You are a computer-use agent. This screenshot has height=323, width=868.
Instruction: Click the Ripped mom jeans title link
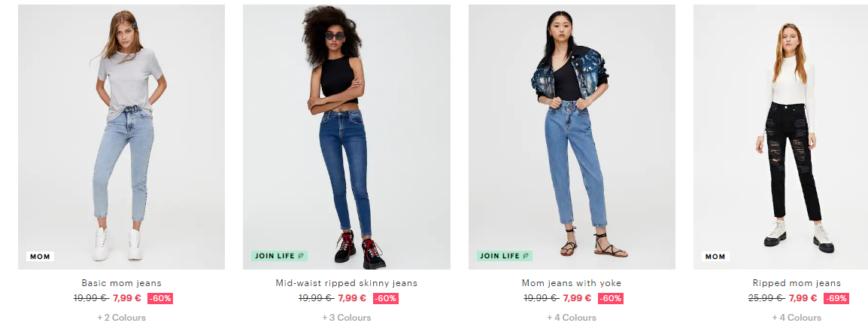point(797,283)
